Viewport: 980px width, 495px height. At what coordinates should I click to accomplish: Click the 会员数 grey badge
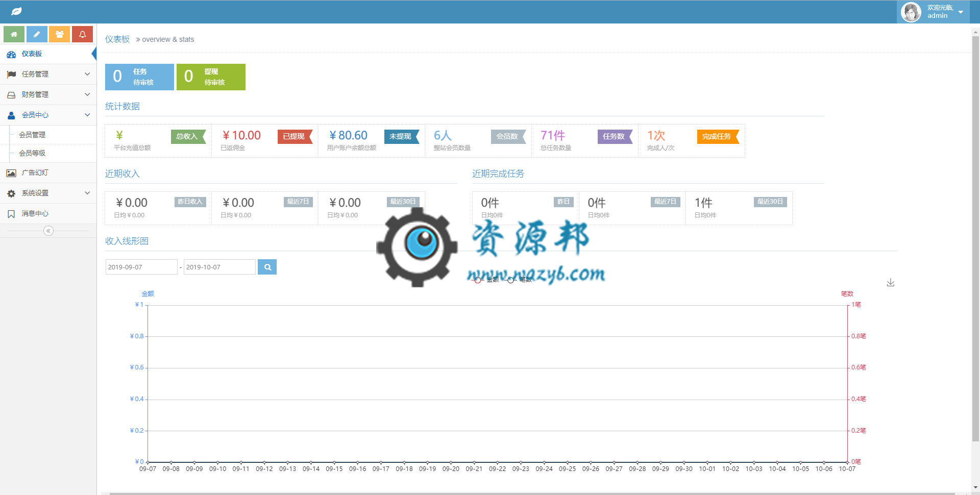[508, 136]
